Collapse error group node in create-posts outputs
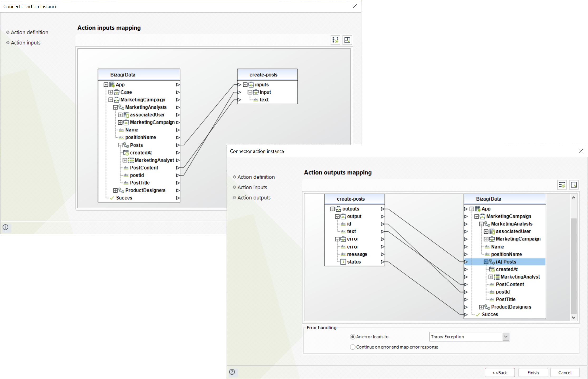Viewport: 588px width, 379px height. tap(337, 239)
